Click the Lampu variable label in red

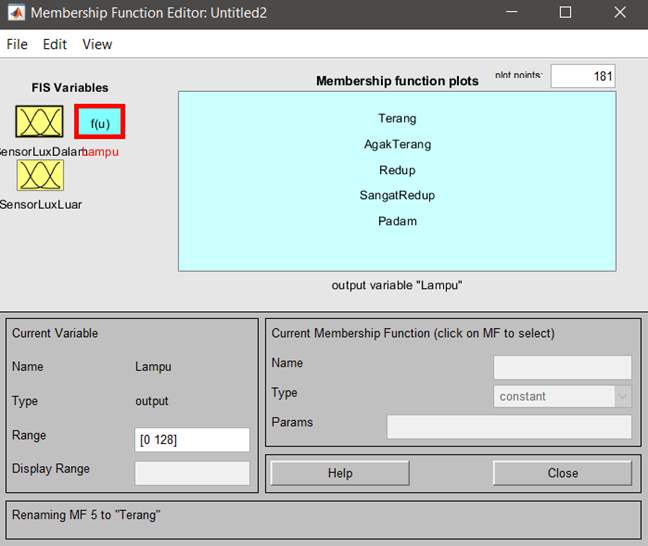tap(100, 152)
